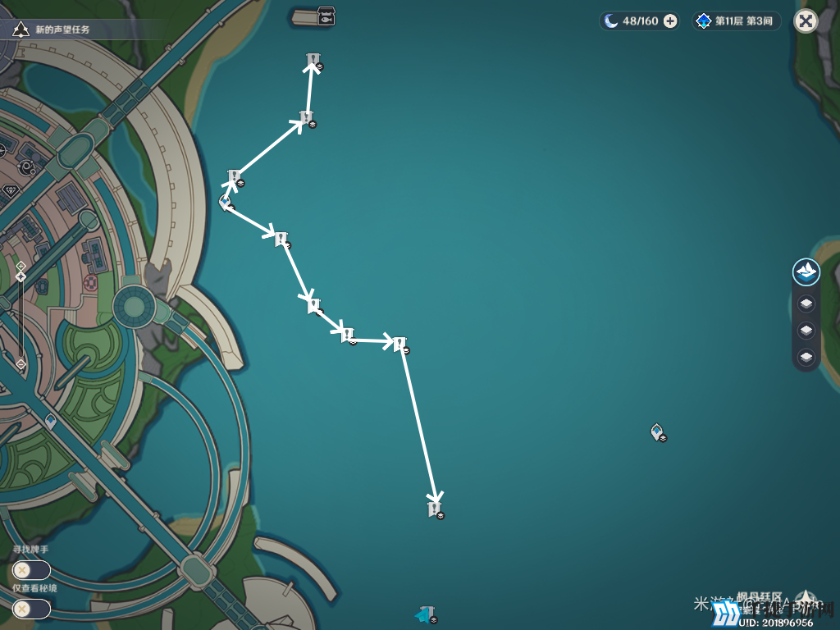The width and height of the screenshot is (840, 630).
Task: Close the map with the X button
Action: click(x=806, y=21)
